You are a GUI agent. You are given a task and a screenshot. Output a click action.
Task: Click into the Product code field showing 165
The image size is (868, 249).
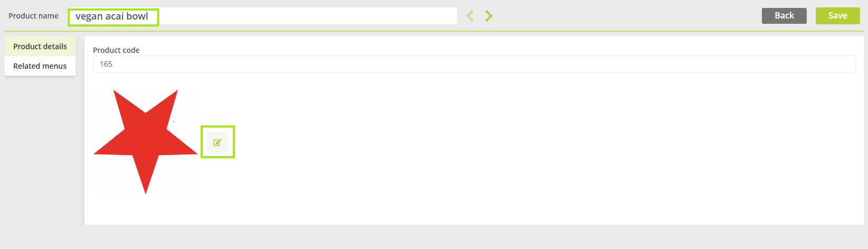point(474,64)
